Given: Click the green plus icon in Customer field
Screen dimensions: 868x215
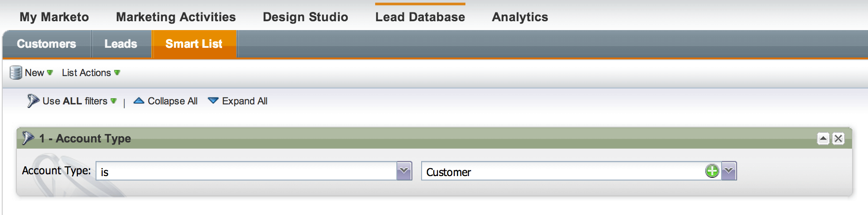Looking at the screenshot, I should tap(712, 171).
